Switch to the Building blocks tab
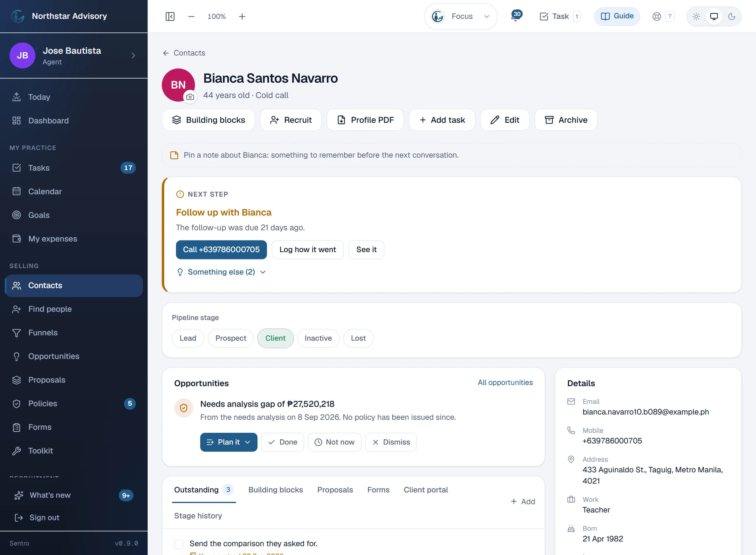The width and height of the screenshot is (756, 555). point(276,490)
